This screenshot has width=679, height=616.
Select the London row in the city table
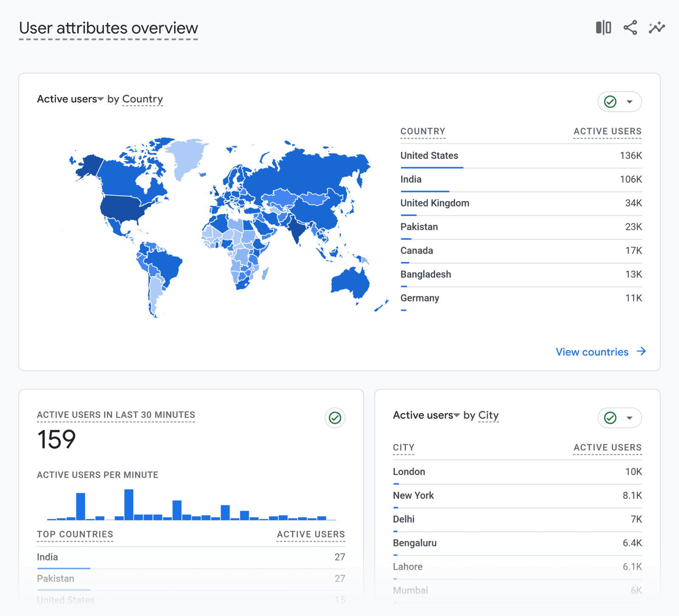[x=409, y=472]
